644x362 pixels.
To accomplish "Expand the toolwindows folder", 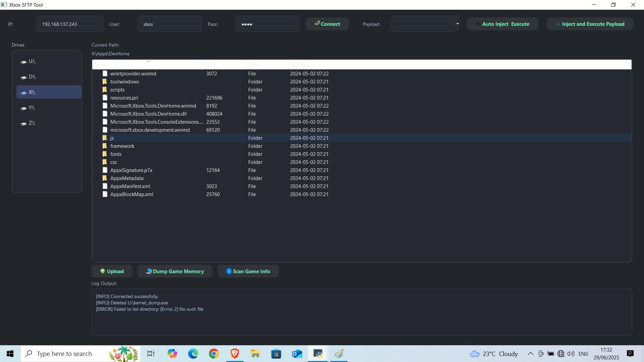I will pos(96,82).
